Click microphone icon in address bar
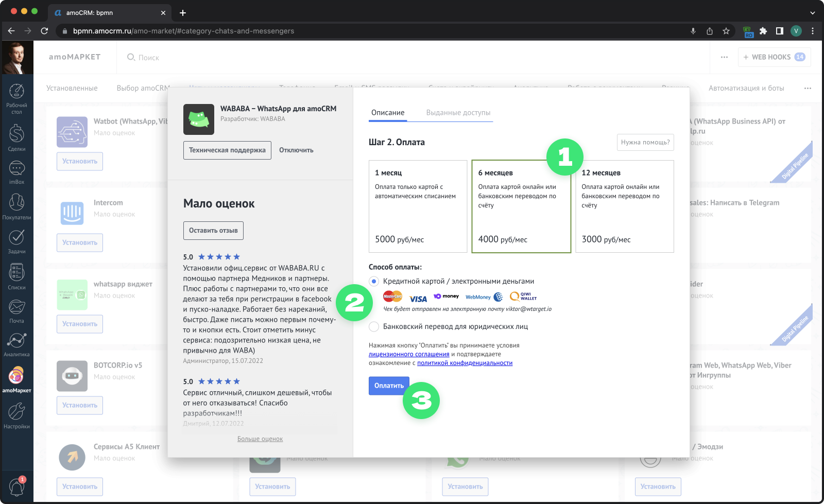 (x=693, y=31)
